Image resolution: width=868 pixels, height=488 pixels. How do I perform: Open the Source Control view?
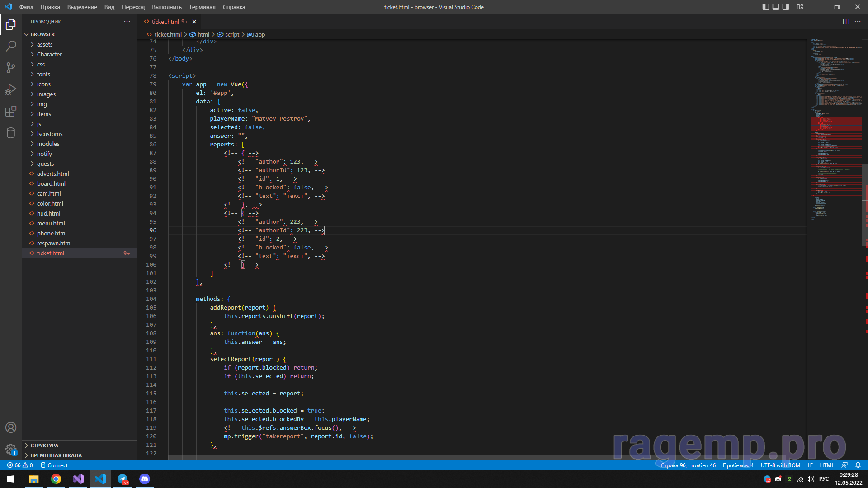(x=11, y=67)
